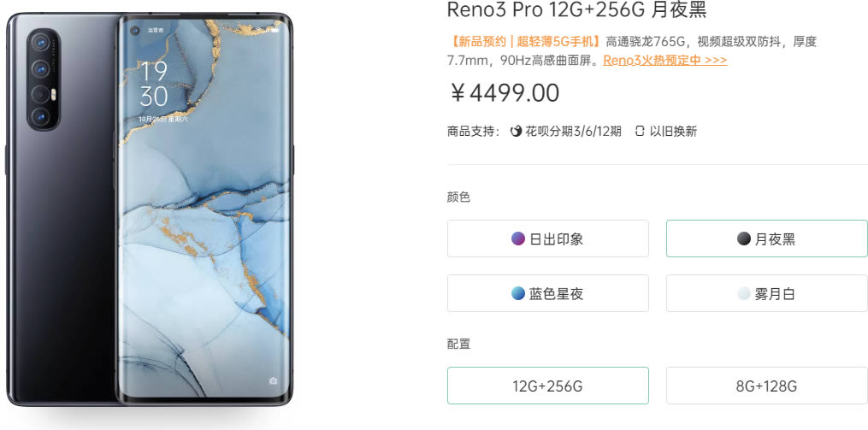Click the purple 日出印象 color dot
The width and height of the screenshot is (868, 430).
coord(518,239)
